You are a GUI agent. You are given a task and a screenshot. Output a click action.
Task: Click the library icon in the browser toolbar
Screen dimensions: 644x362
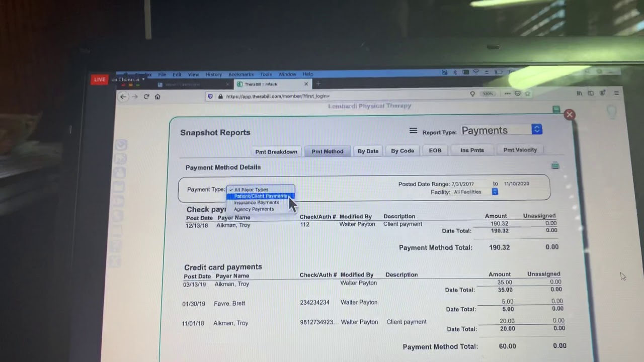coord(580,93)
